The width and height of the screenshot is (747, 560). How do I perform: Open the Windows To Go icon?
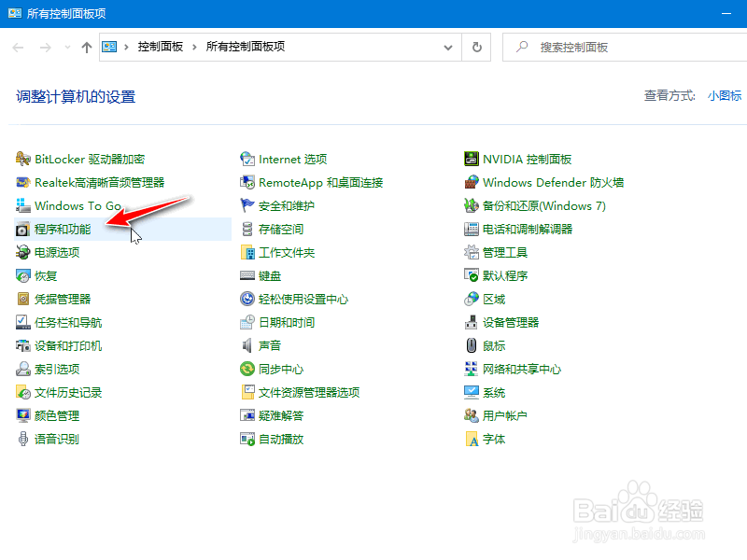22,205
